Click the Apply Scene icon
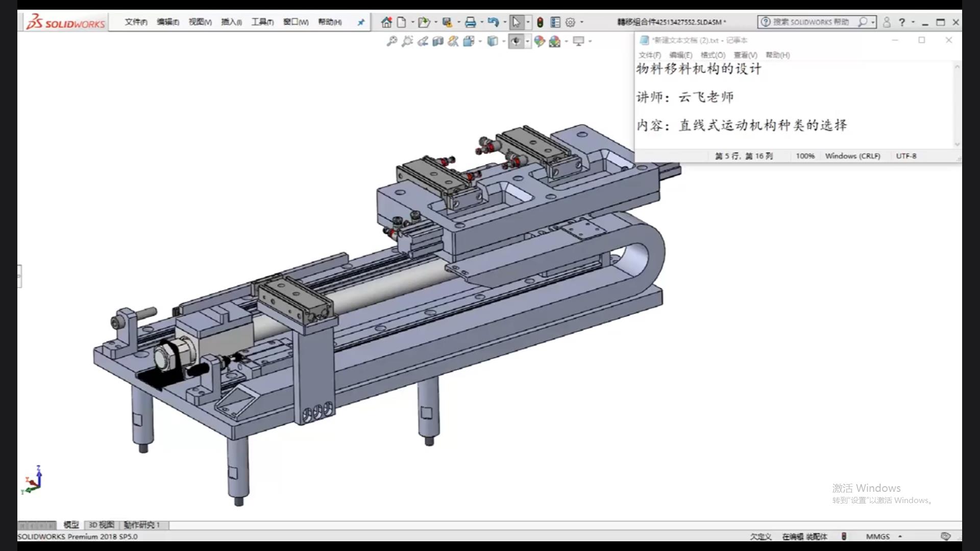 pos(555,41)
